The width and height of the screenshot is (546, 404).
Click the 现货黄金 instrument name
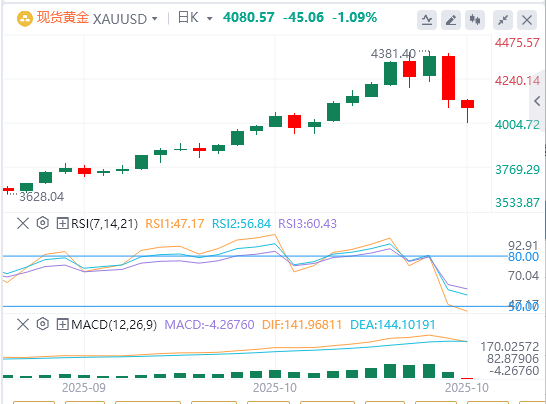pyautogui.click(x=63, y=18)
